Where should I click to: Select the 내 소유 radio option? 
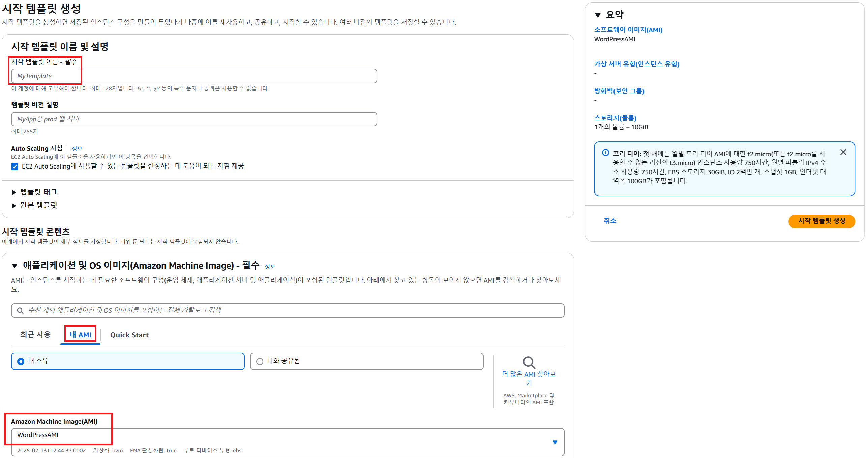[21, 361]
